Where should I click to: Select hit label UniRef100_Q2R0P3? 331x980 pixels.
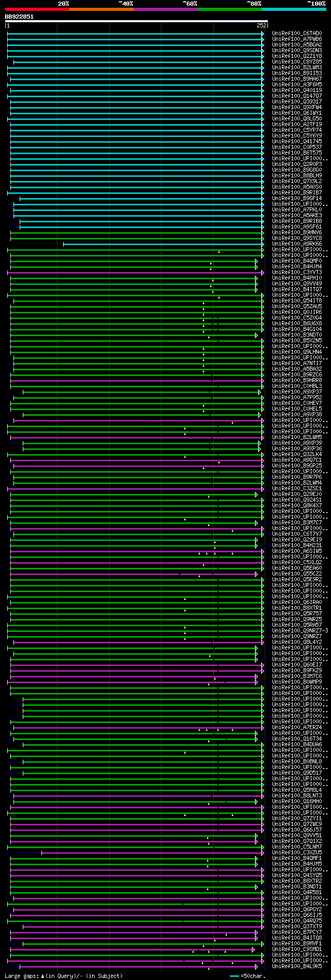297,164
